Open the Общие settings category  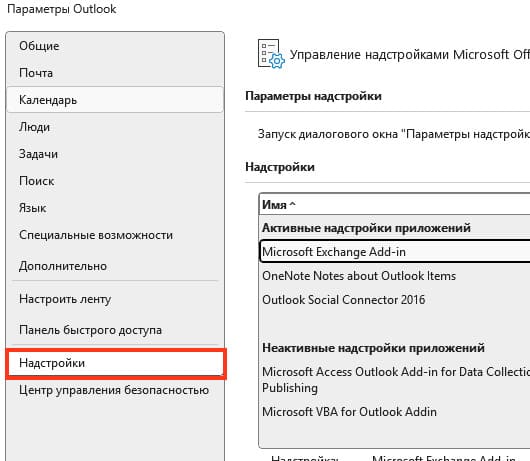click(115, 46)
